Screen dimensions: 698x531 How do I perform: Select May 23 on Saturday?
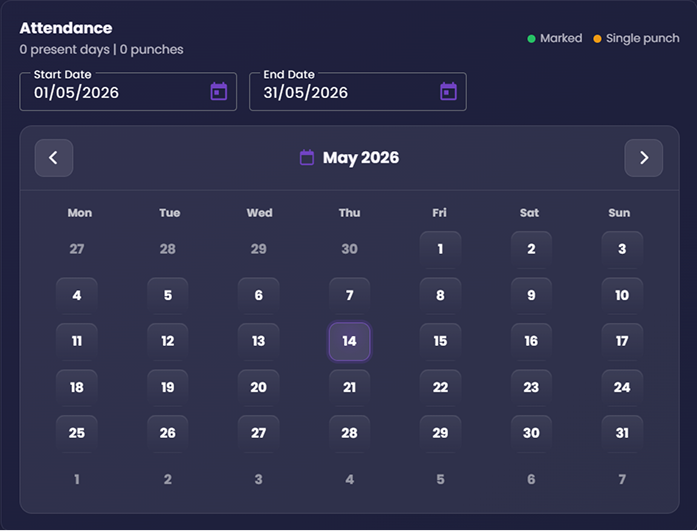(531, 388)
